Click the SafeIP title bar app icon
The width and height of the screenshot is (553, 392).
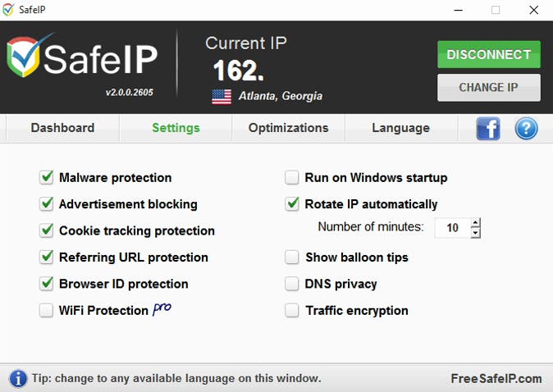pos(11,10)
